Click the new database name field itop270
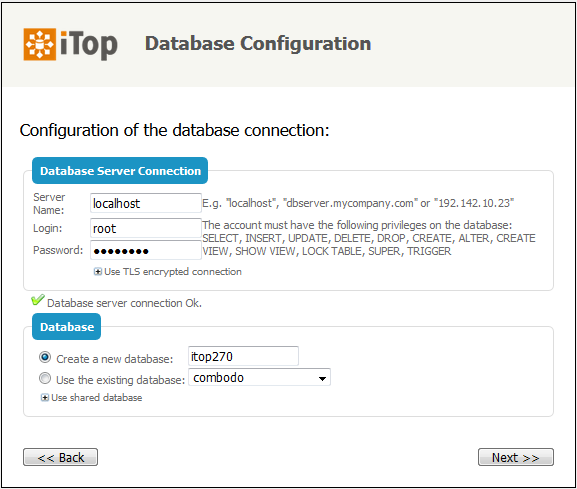This screenshot has height=489, width=577. click(x=243, y=356)
